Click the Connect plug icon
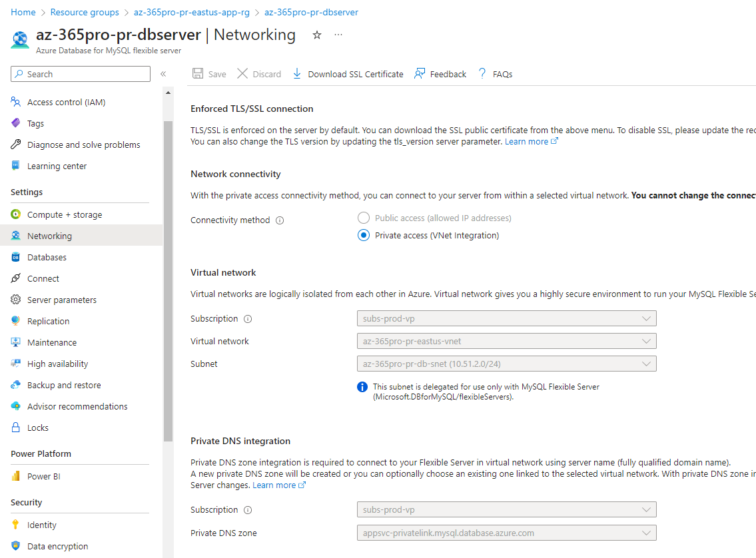 tap(15, 278)
